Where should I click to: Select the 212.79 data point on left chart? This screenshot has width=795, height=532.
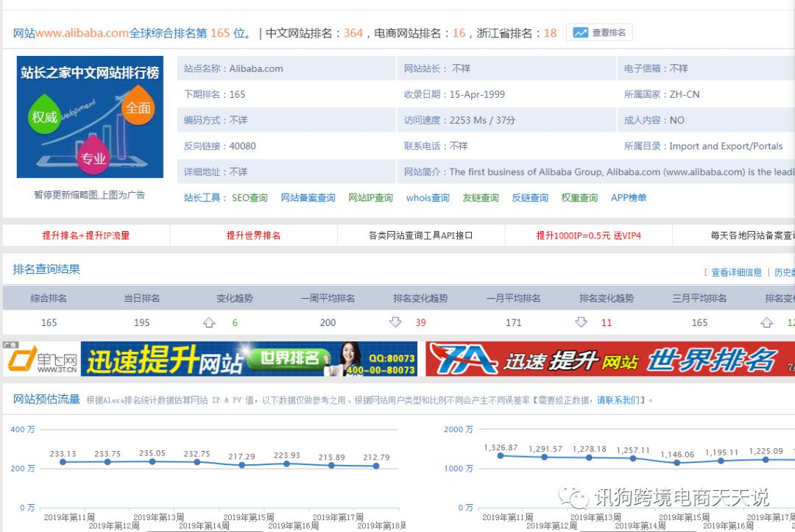(376, 466)
